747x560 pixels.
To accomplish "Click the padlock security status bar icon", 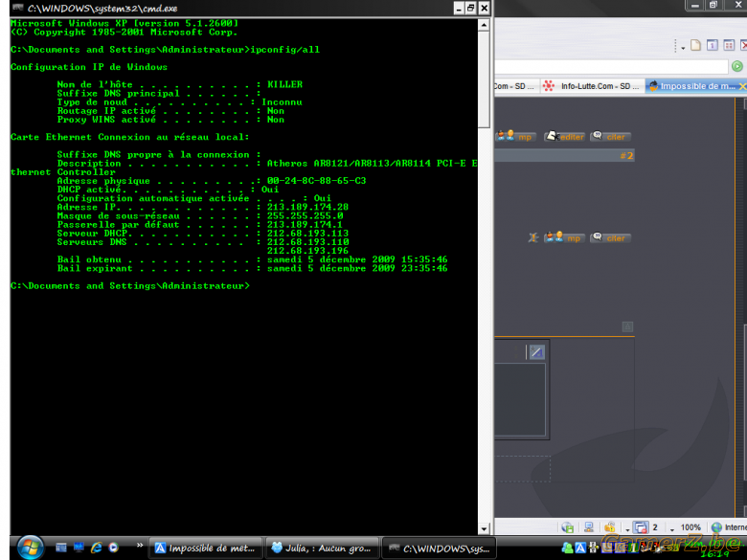I will tap(610, 527).
